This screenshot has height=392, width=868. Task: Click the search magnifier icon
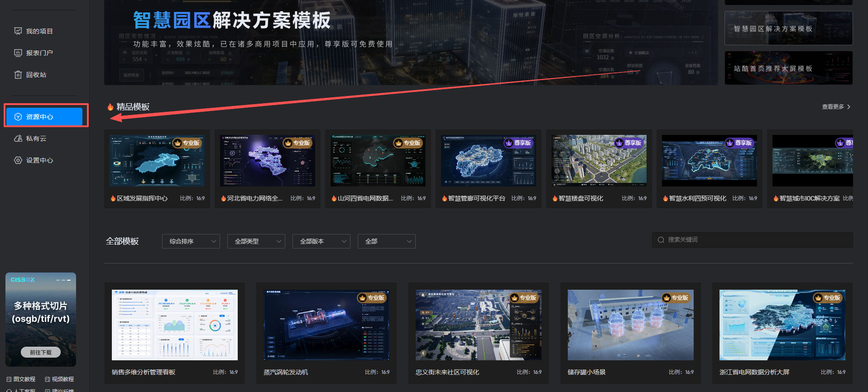coord(661,240)
